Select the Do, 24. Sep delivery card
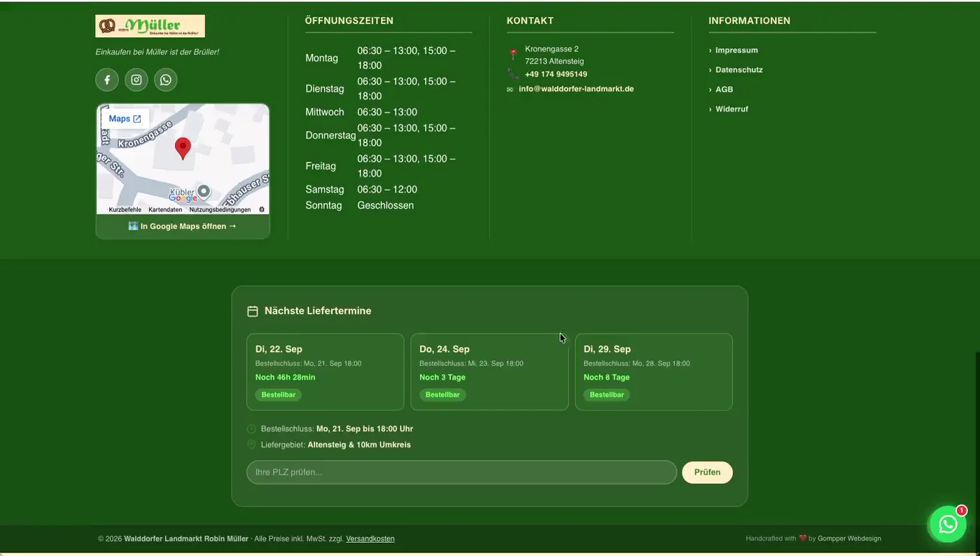The image size is (980, 556). pyautogui.click(x=489, y=372)
